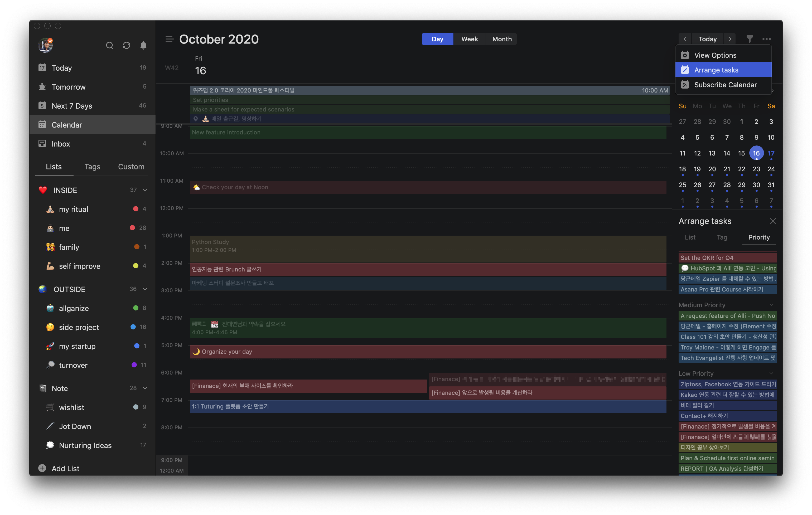Open the notifications bell icon
Viewport: 812px width, 515px height.
coord(143,45)
